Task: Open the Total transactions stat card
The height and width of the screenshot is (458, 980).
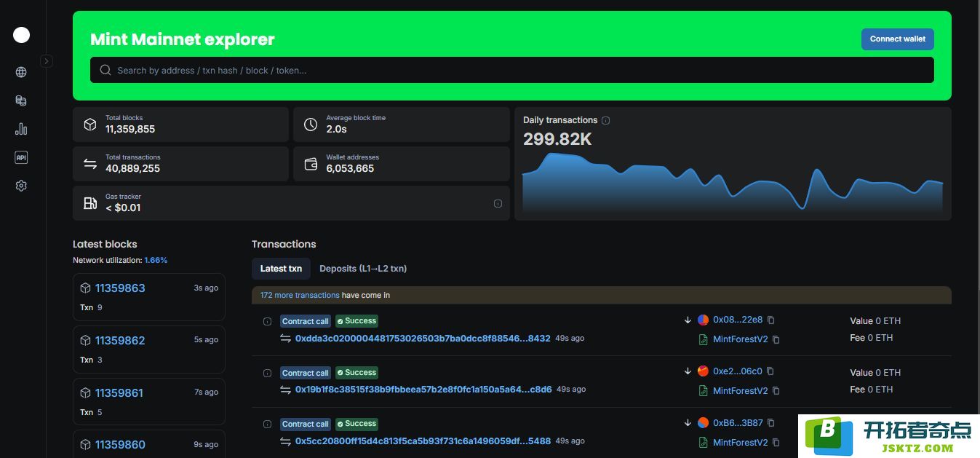Action: click(x=180, y=164)
